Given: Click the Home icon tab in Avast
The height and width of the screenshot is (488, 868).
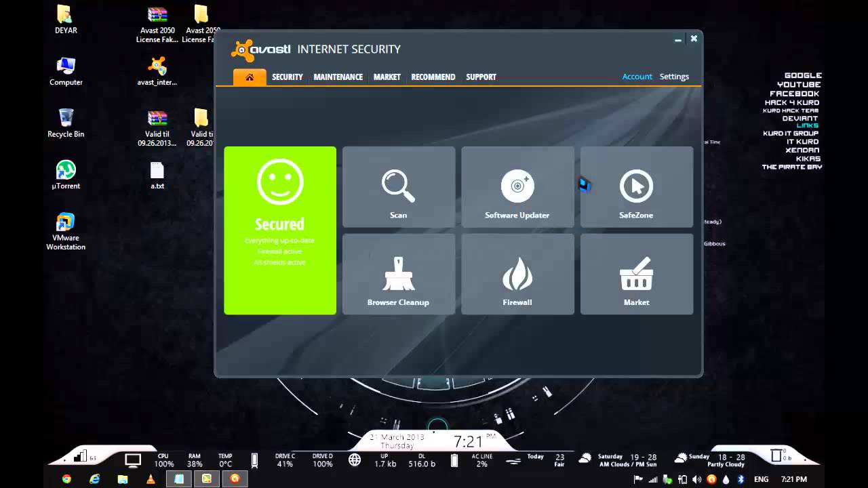Looking at the screenshot, I should [250, 77].
